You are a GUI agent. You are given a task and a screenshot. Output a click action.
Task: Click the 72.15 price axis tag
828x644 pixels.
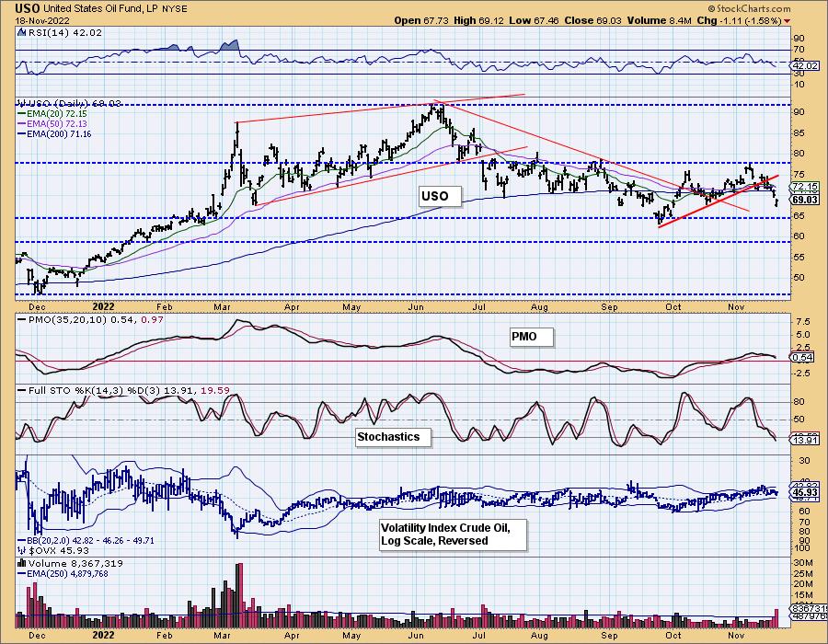(x=805, y=187)
